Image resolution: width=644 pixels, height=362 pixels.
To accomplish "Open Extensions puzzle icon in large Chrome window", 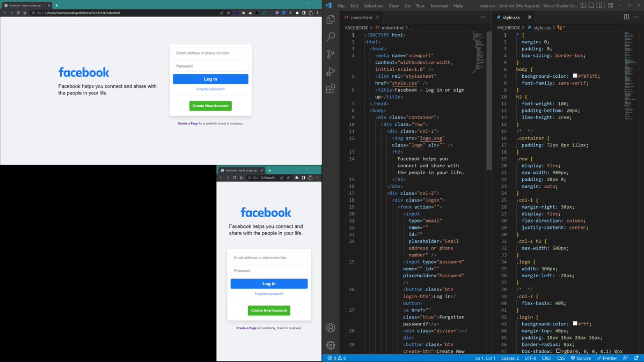I will [297, 12].
